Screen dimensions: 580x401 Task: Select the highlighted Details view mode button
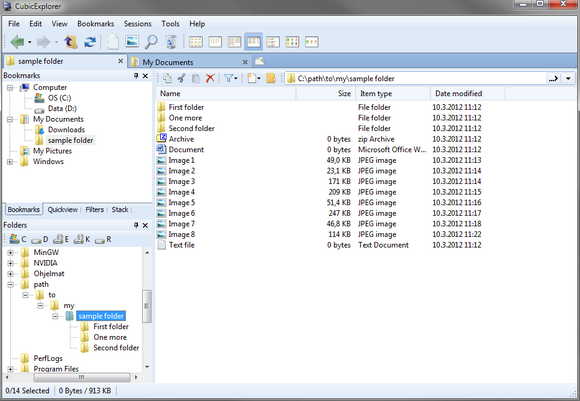(253, 41)
